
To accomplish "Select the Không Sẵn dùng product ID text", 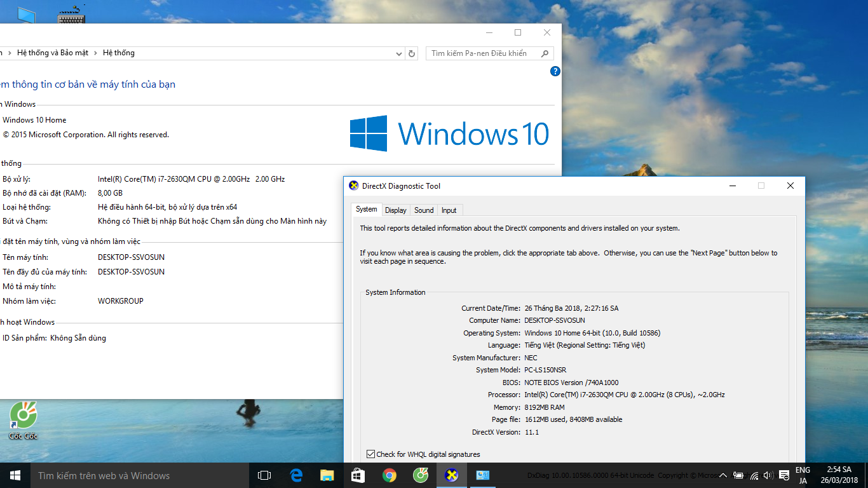I will tap(78, 338).
